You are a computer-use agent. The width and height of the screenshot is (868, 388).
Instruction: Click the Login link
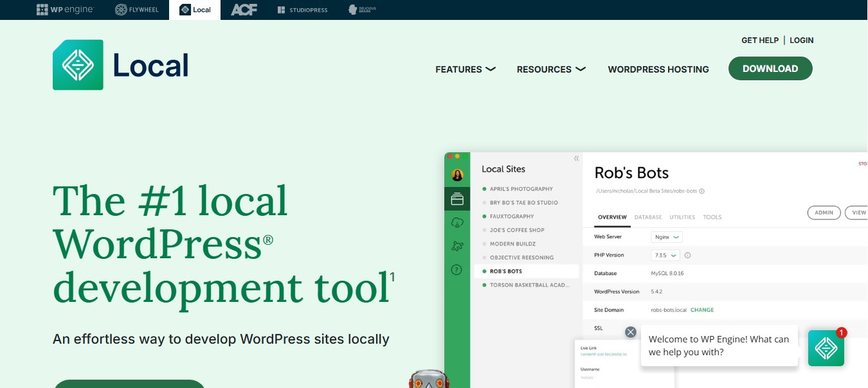(801, 40)
